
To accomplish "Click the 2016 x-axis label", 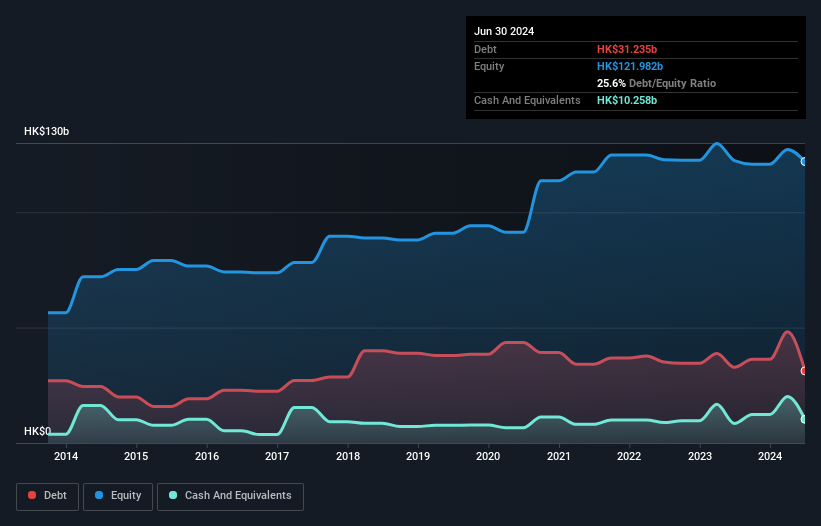I will (207, 456).
